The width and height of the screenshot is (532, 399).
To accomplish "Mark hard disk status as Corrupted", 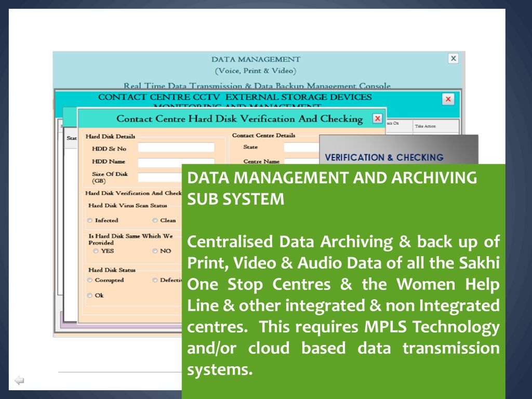I will (x=90, y=280).
